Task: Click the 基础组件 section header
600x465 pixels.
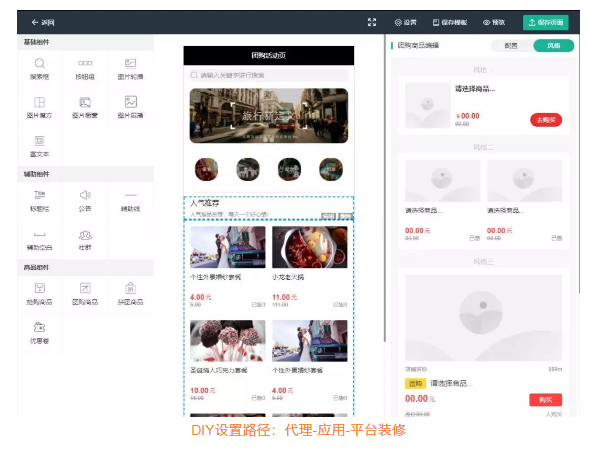Action: click(85, 42)
